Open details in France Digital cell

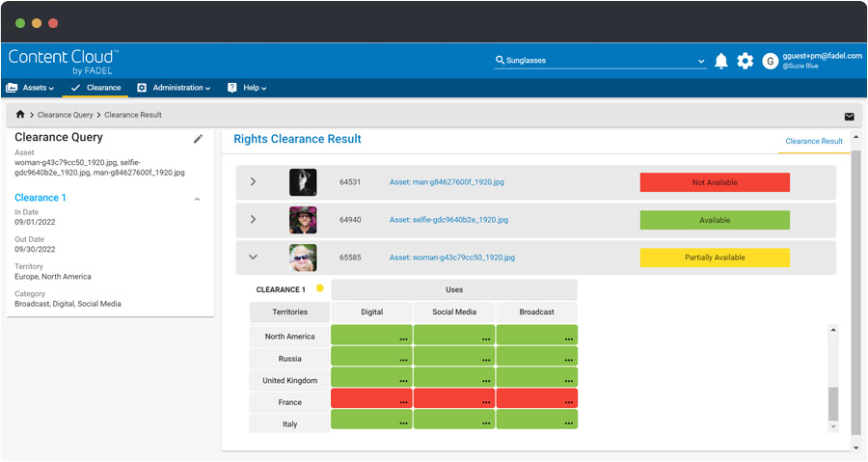point(403,403)
